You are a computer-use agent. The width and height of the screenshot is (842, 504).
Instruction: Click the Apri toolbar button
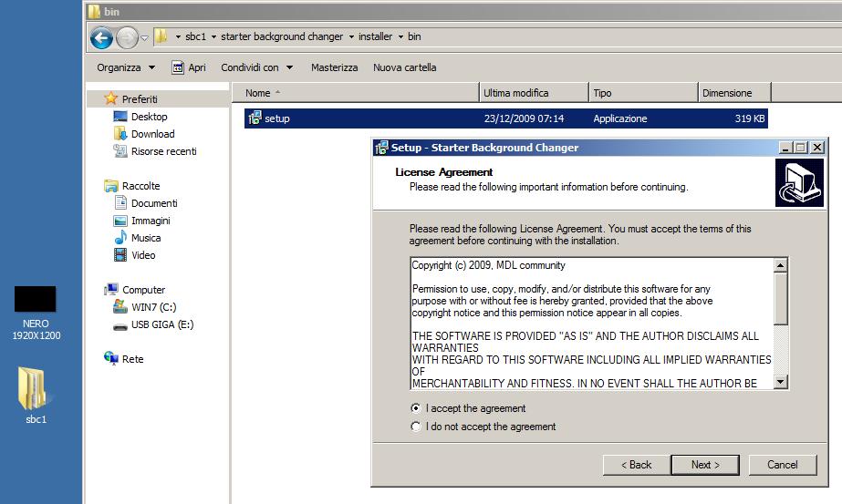click(189, 67)
